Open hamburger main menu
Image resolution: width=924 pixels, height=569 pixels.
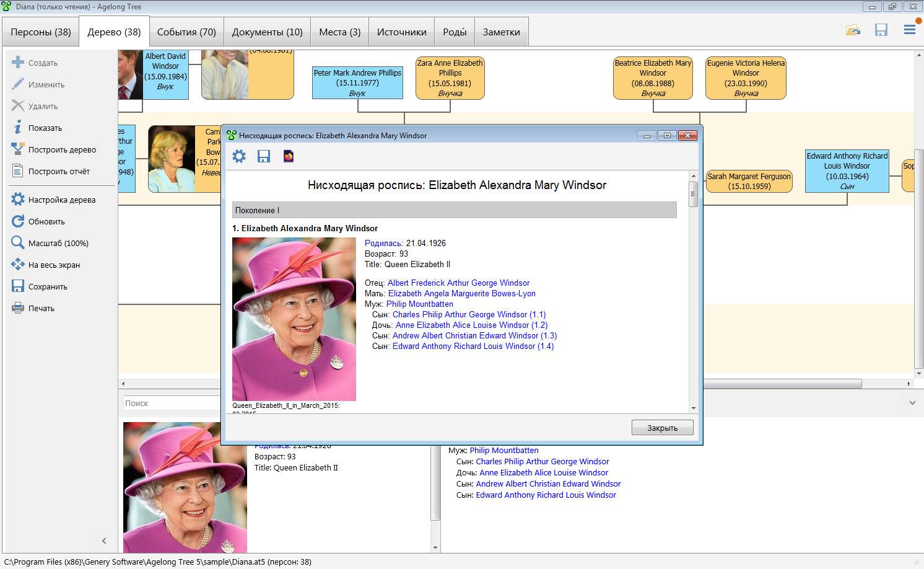coord(910,30)
